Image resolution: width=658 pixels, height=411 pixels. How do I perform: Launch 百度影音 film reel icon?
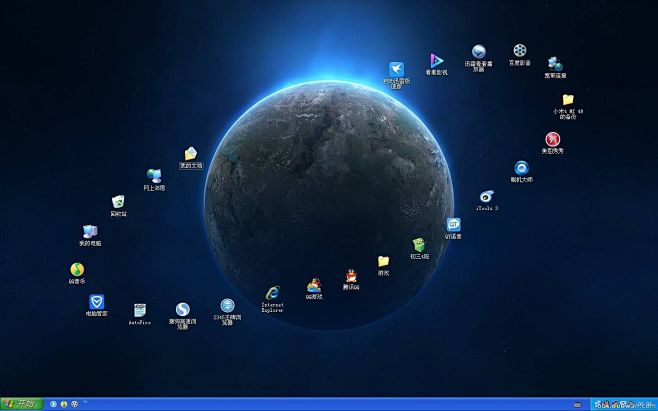520,51
